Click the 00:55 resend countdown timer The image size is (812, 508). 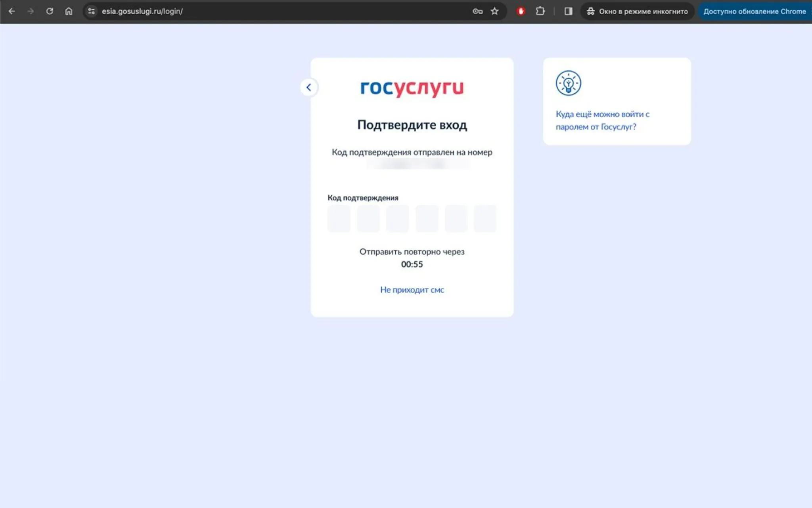pyautogui.click(x=412, y=264)
